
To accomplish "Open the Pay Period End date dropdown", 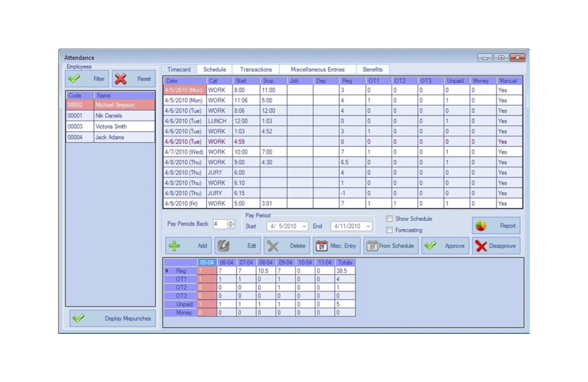I will click(x=368, y=226).
